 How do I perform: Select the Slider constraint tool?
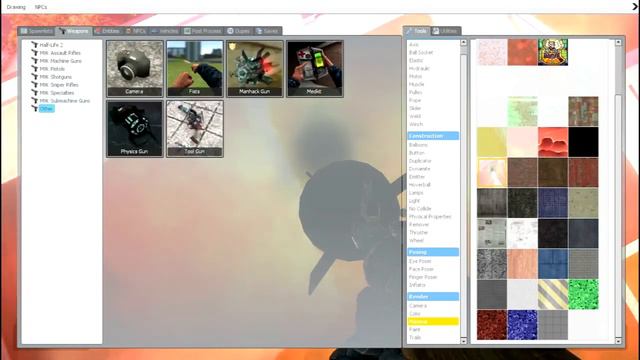point(415,108)
